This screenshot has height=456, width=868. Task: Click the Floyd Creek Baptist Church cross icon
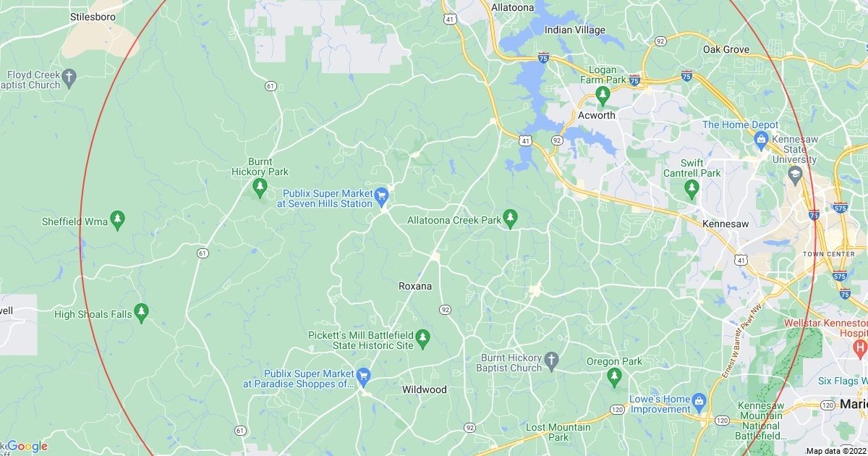pos(69,75)
